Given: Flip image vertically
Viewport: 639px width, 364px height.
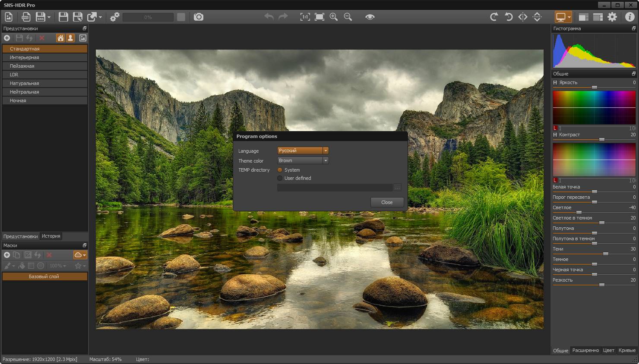Looking at the screenshot, I should coord(537,17).
